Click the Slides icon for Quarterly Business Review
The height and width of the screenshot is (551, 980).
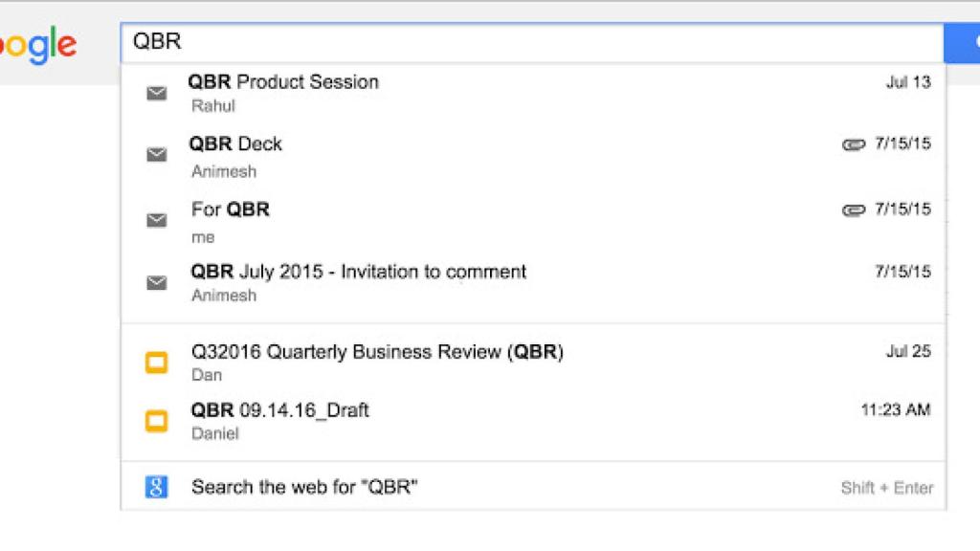pos(155,363)
